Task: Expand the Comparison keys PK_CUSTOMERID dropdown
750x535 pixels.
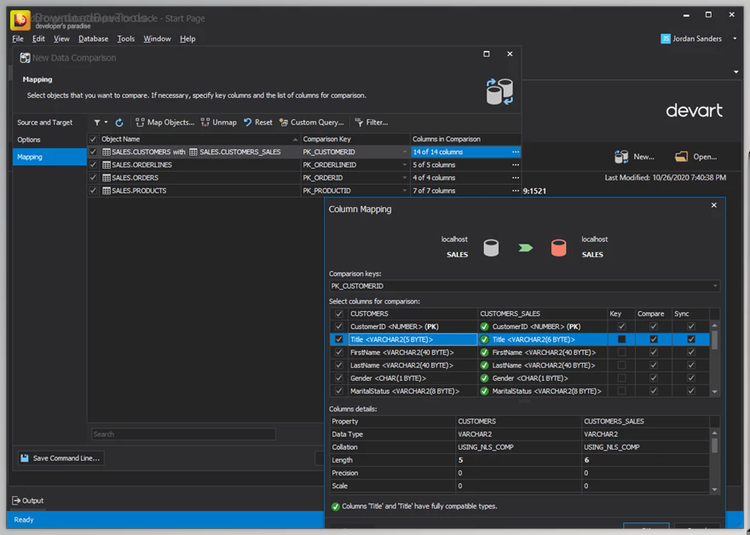Action: tap(715, 286)
